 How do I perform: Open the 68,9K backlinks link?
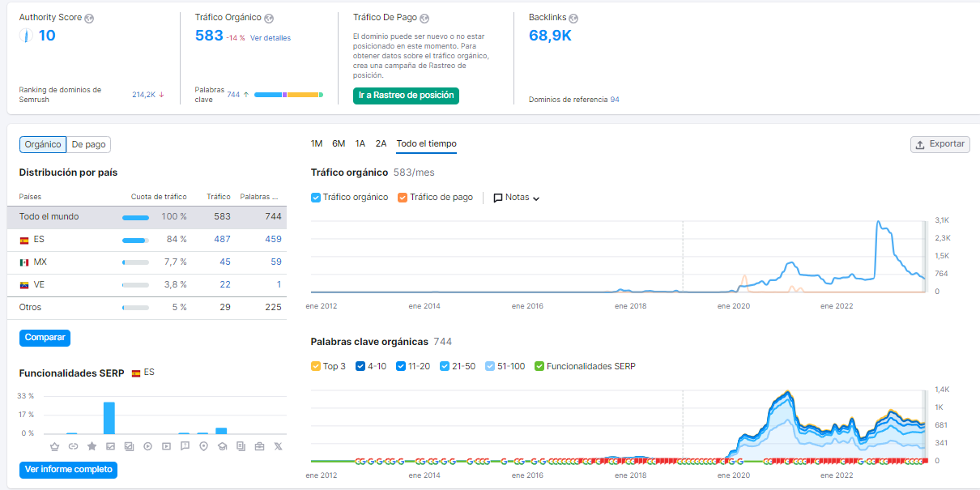tap(551, 35)
